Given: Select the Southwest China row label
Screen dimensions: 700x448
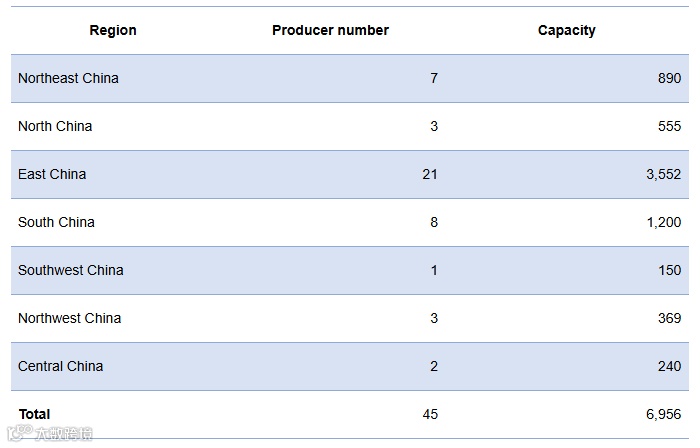Looking at the screenshot, I should click(x=71, y=270).
